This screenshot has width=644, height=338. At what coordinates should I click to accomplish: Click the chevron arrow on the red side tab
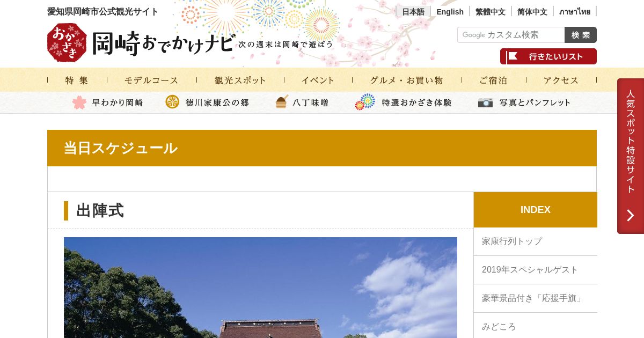point(631,215)
